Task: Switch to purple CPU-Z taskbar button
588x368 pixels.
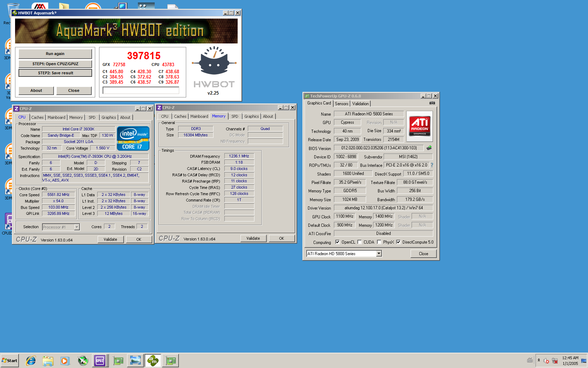Action: coord(100,360)
